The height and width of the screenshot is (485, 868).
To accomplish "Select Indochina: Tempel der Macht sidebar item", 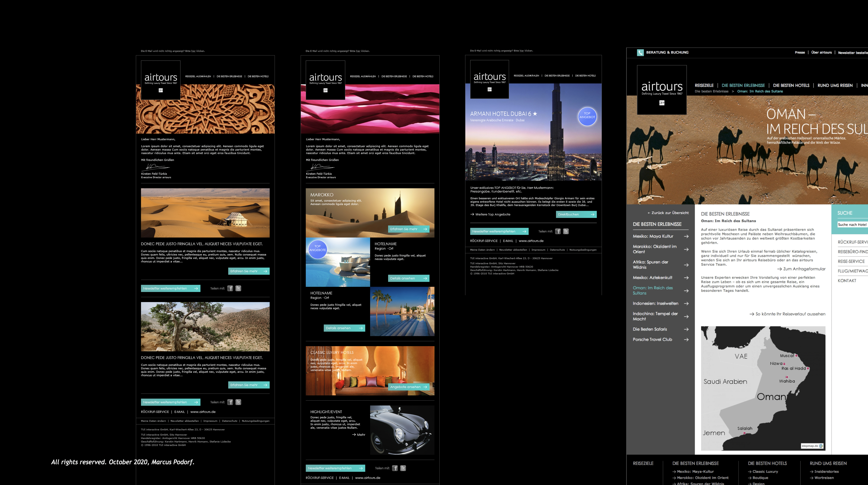I will point(655,316).
